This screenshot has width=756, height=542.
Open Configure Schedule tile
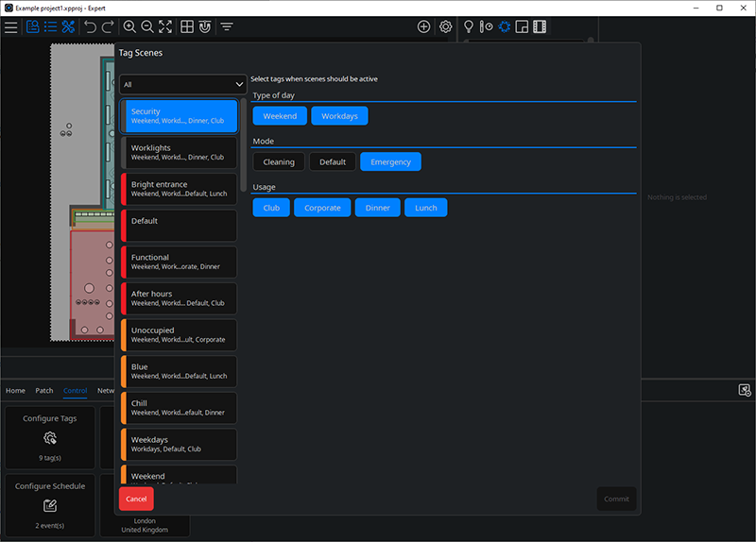(50, 505)
